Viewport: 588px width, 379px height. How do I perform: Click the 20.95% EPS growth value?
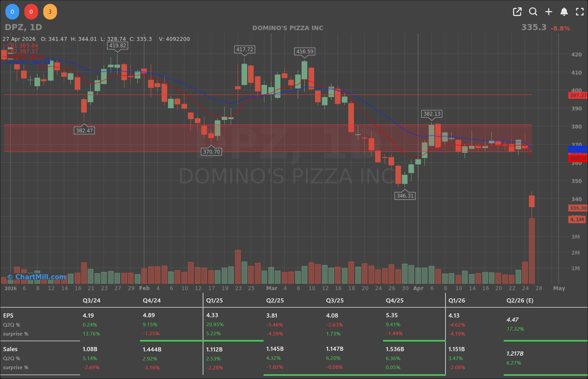[215, 325]
